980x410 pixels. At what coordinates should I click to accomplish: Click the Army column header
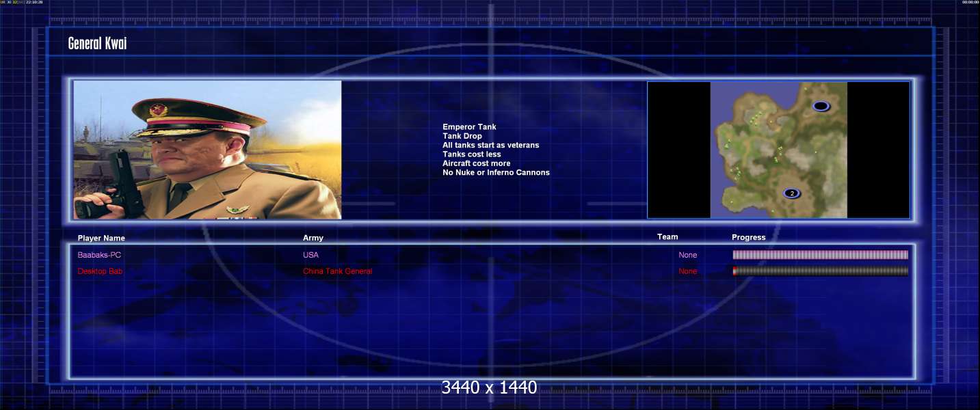[313, 238]
